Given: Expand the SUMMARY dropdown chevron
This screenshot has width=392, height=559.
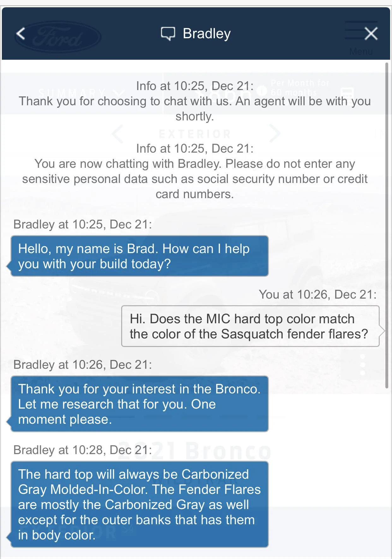Looking at the screenshot, I should tap(119, 93).
